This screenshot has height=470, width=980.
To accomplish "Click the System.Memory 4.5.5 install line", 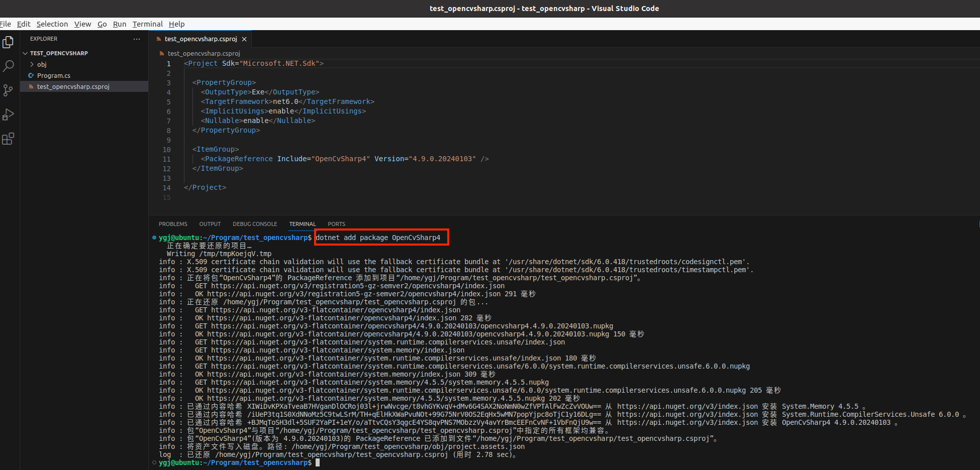I will coord(513,406).
